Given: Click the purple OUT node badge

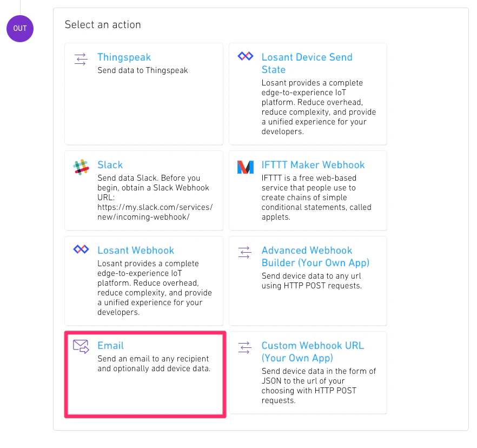Looking at the screenshot, I should pyautogui.click(x=19, y=29).
